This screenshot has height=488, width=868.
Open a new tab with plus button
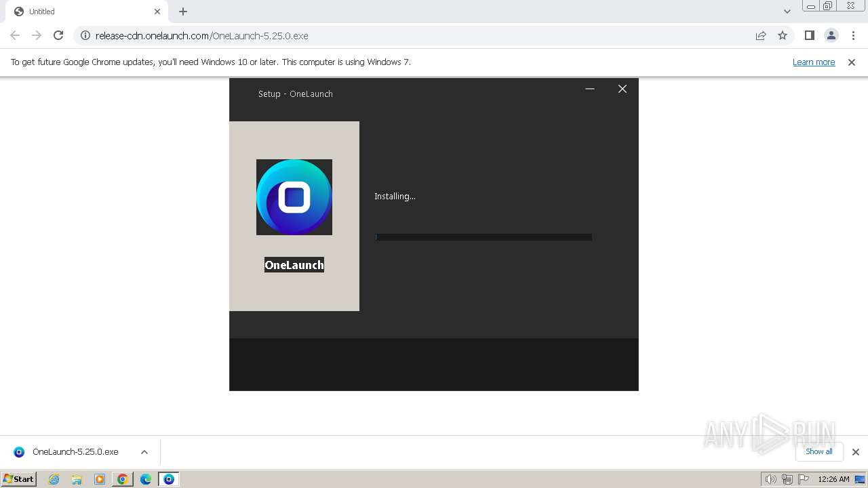click(x=183, y=12)
